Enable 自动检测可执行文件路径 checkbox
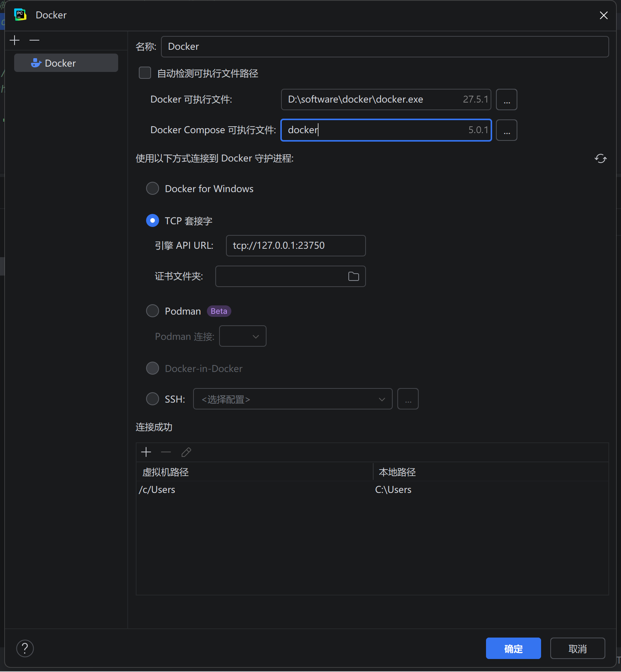 (145, 73)
